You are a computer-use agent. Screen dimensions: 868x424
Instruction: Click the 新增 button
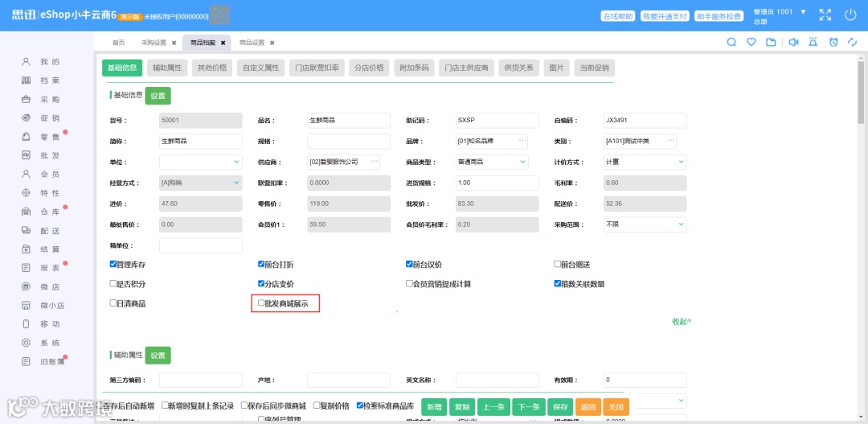tap(433, 407)
